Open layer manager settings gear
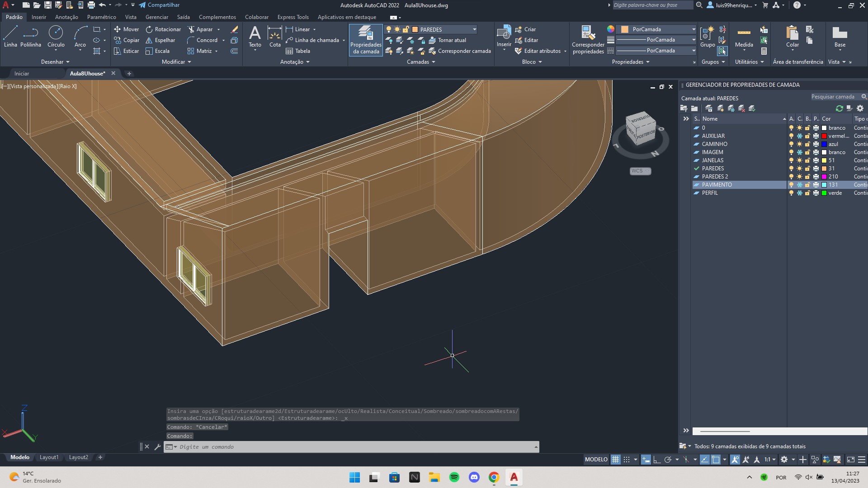 (860, 108)
